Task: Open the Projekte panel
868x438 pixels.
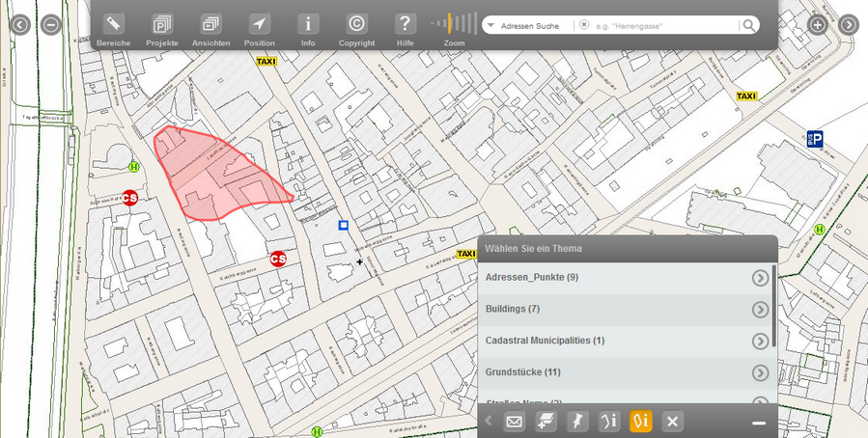Action: tap(162, 24)
